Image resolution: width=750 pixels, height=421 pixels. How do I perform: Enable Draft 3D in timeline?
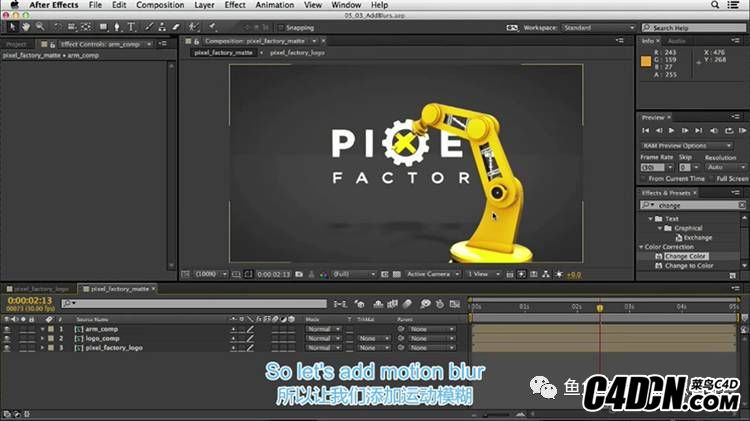360,304
